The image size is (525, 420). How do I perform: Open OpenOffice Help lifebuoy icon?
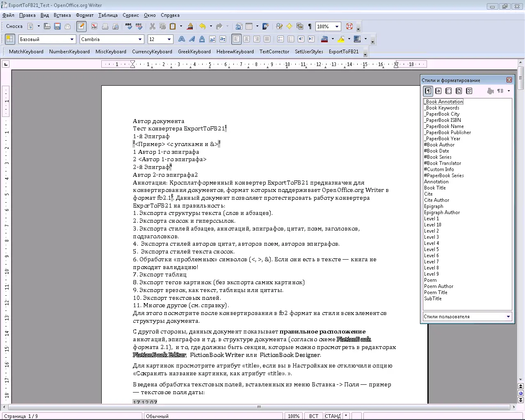[349, 26]
